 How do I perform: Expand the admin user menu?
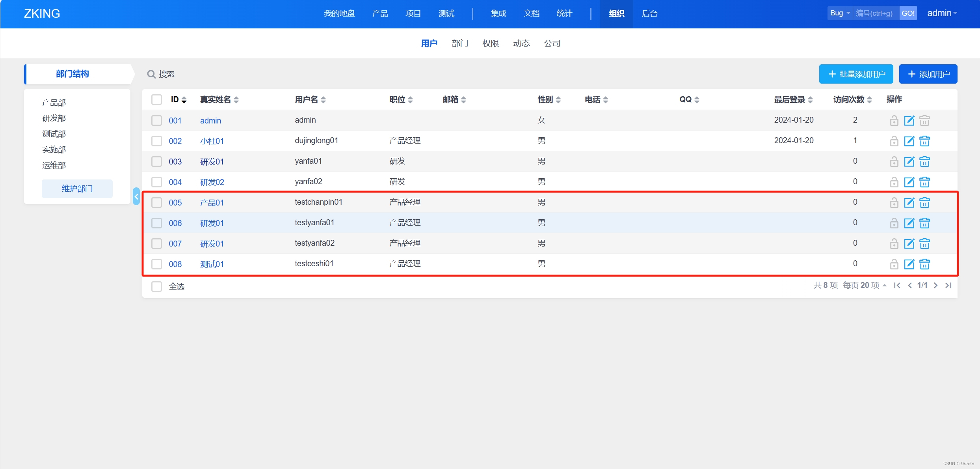(x=942, y=13)
